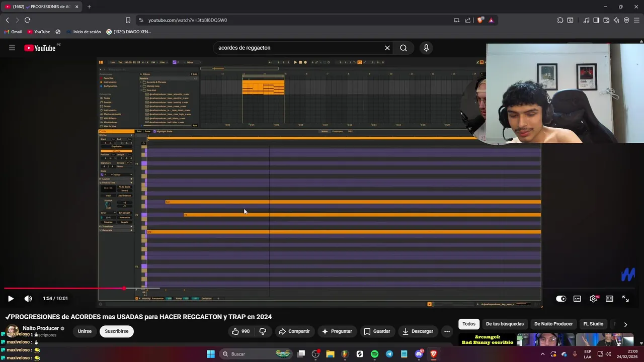The width and height of the screenshot is (644, 362).
Task: Open more actions three-dot menu
Action: coord(447,331)
